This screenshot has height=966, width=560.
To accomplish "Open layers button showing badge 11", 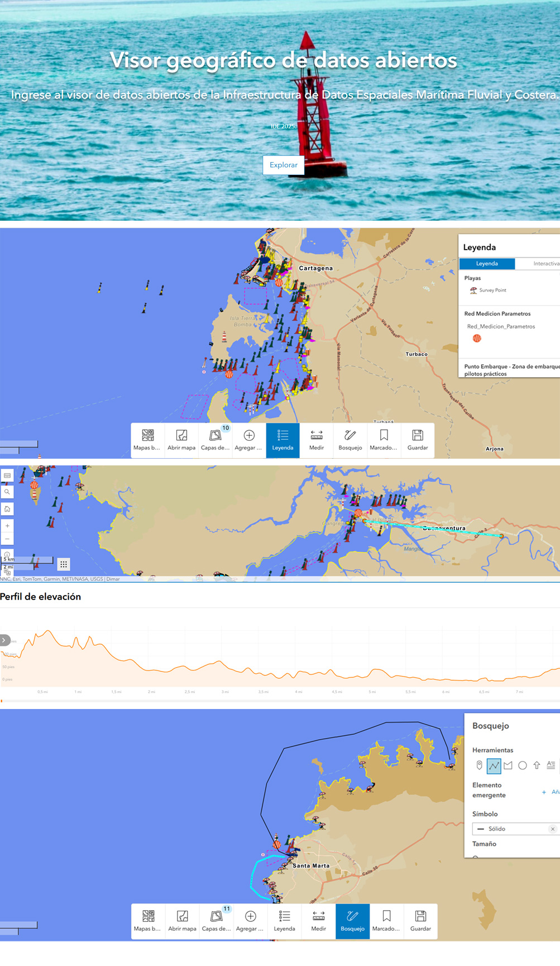I will 216,921.
